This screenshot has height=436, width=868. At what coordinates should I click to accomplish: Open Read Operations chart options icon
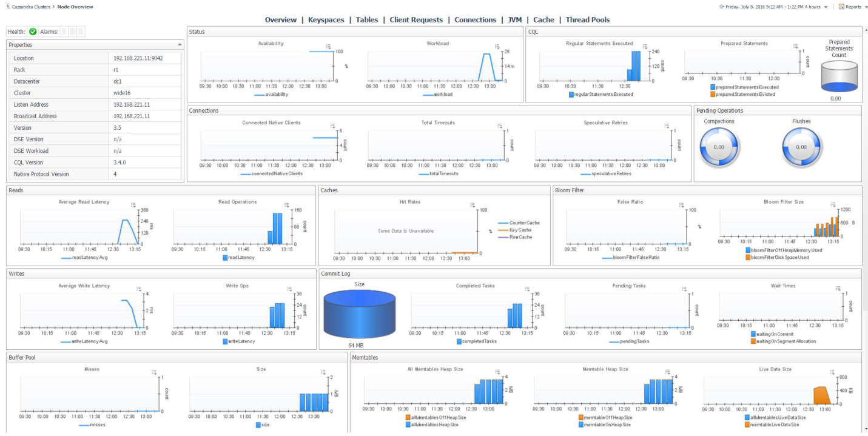coord(286,205)
